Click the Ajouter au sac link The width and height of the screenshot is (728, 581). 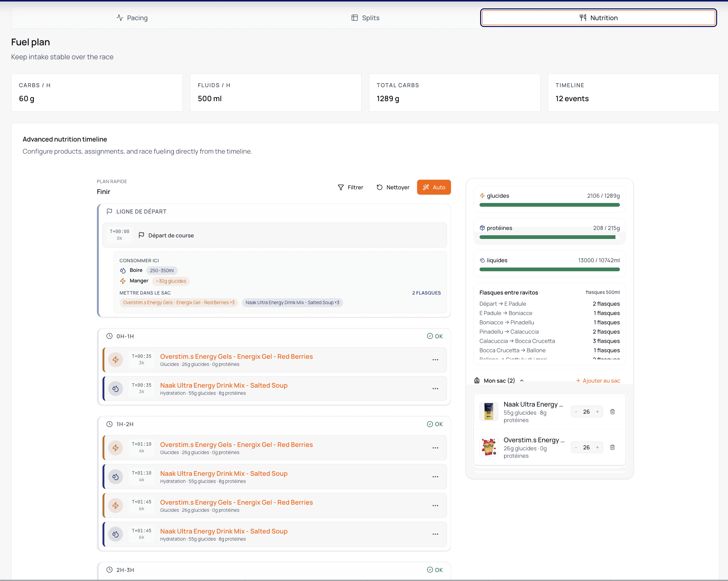pyautogui.click(x=598, y=380)
